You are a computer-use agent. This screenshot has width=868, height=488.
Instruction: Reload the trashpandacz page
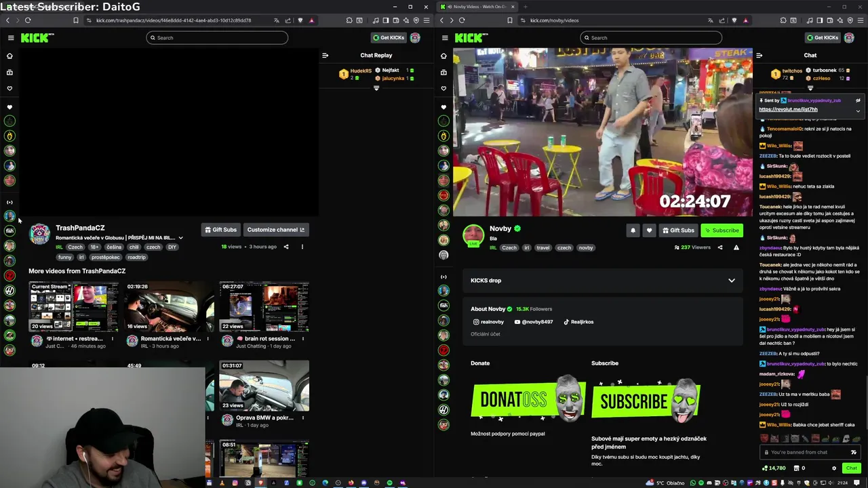pos(28,20)
